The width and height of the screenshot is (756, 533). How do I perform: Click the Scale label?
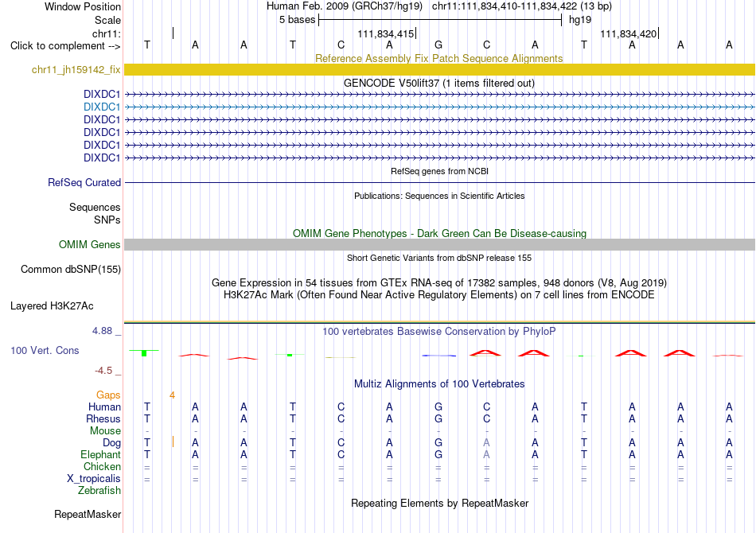coord(107,20)
